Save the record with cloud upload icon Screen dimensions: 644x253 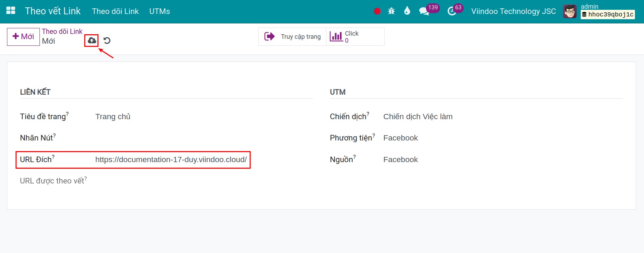pos(92,41)
